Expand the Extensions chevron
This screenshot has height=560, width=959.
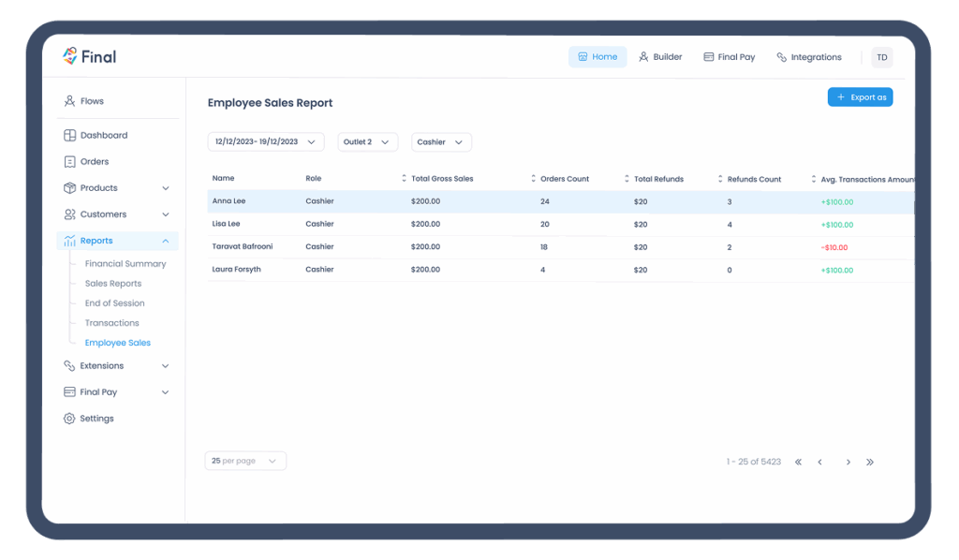[x=165, y=366]
